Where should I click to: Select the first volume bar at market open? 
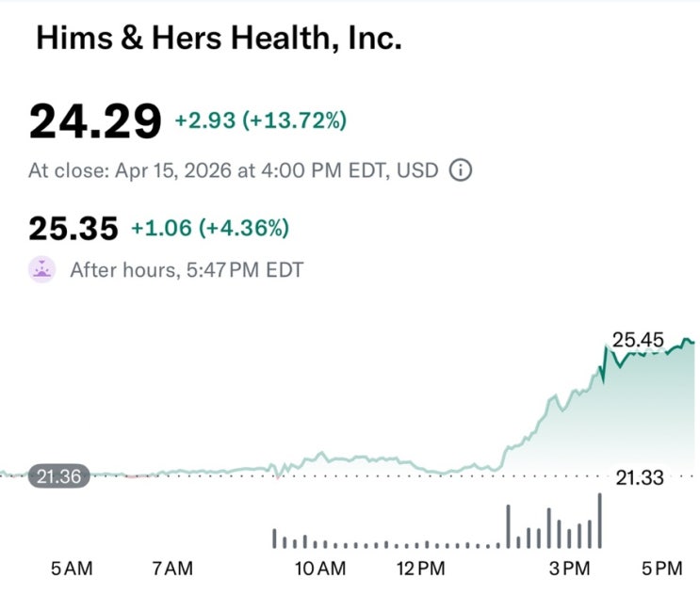(274, 539)
